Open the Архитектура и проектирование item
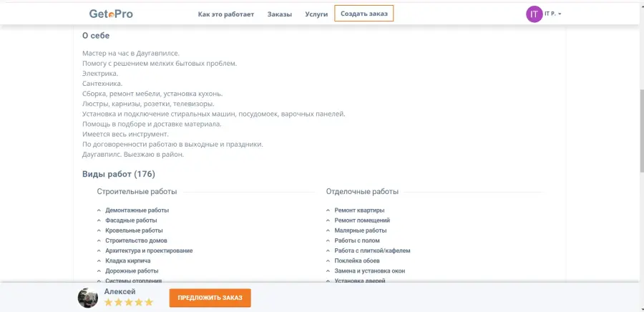The image size is (644, 312). (149, 250)
